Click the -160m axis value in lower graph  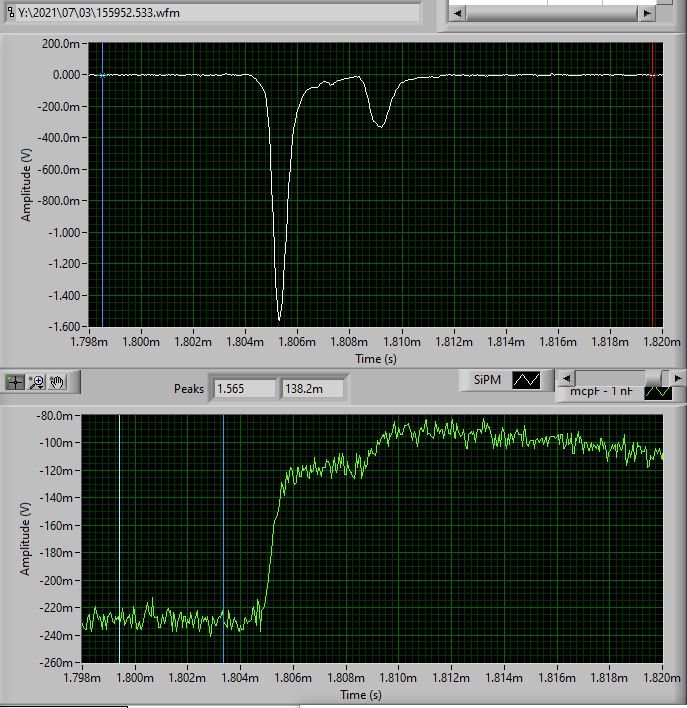tap(56, 526)
